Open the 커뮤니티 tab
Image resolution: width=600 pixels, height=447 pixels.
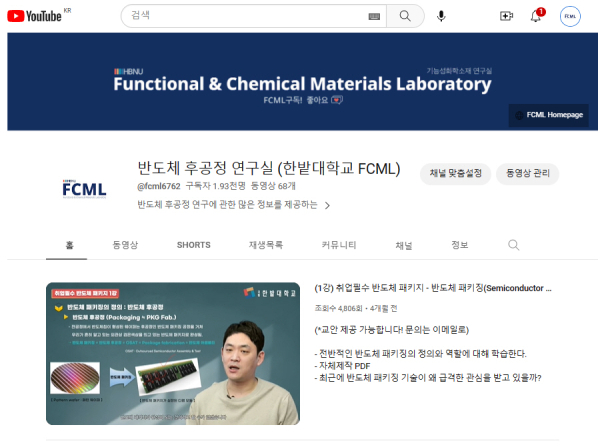pyautogui.click(x=339, y=245)
